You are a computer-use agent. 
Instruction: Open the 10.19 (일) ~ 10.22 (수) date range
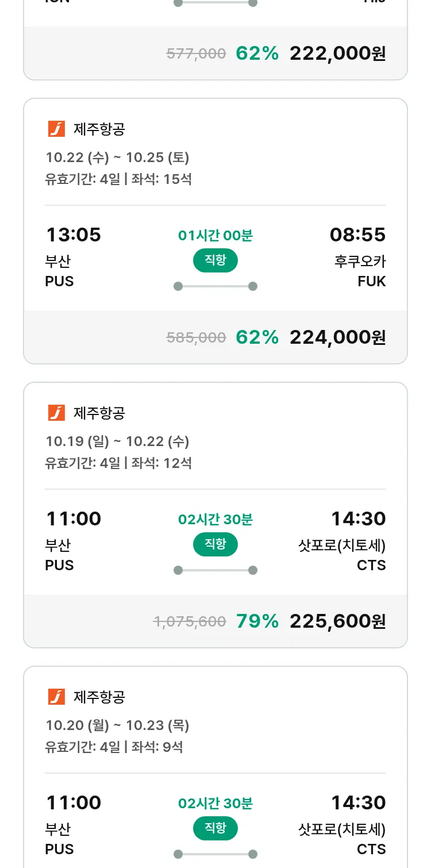click(117, 441)
